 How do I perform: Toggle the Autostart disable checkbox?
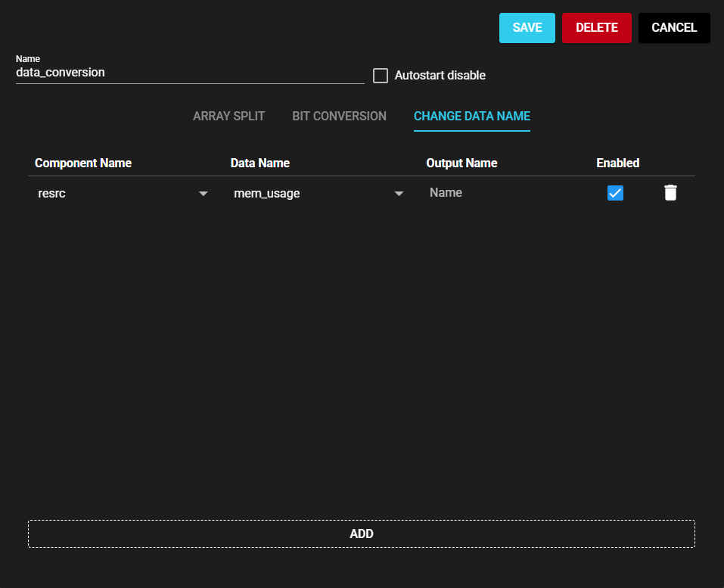pyautogui.click(x=381, y=76)
